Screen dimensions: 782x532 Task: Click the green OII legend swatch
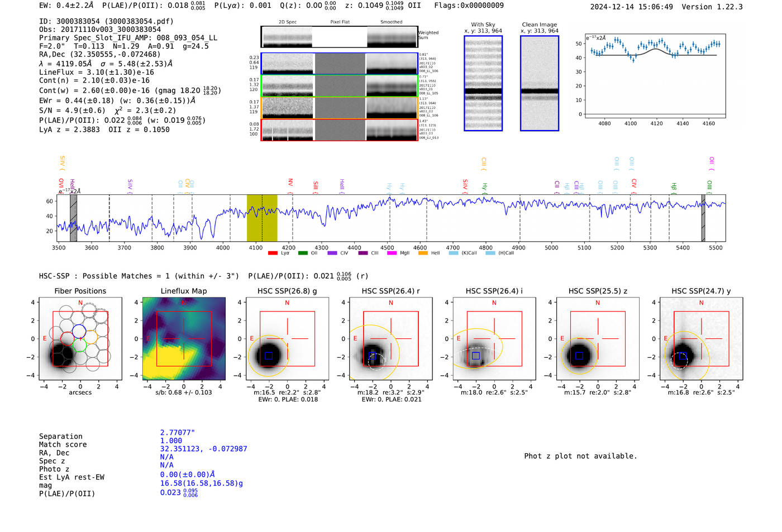point(303,253)
